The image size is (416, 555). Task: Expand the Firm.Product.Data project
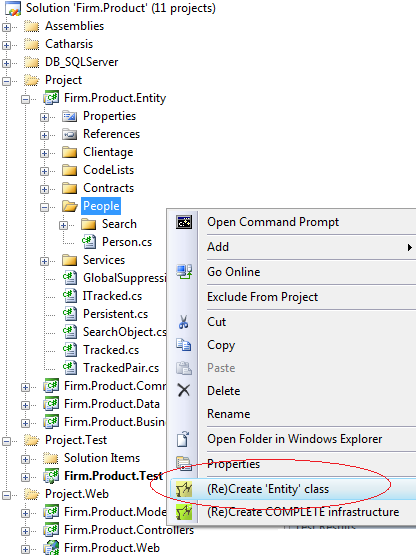click(25, 405)
